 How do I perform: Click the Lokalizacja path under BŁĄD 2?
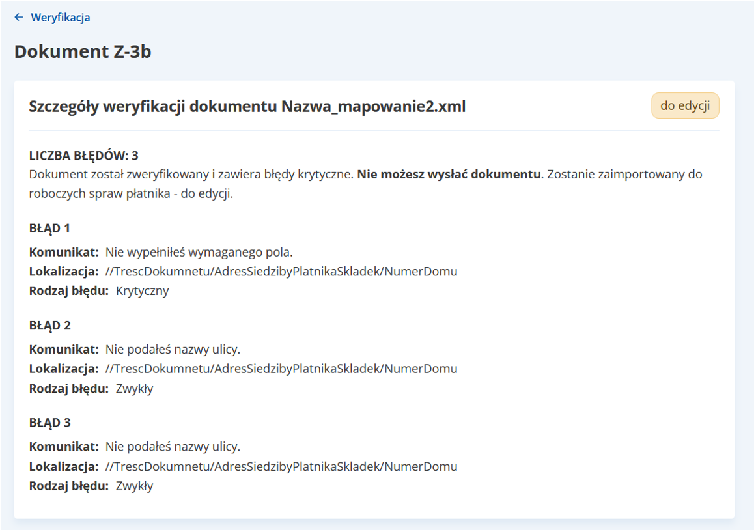click(x=281, y=369)
